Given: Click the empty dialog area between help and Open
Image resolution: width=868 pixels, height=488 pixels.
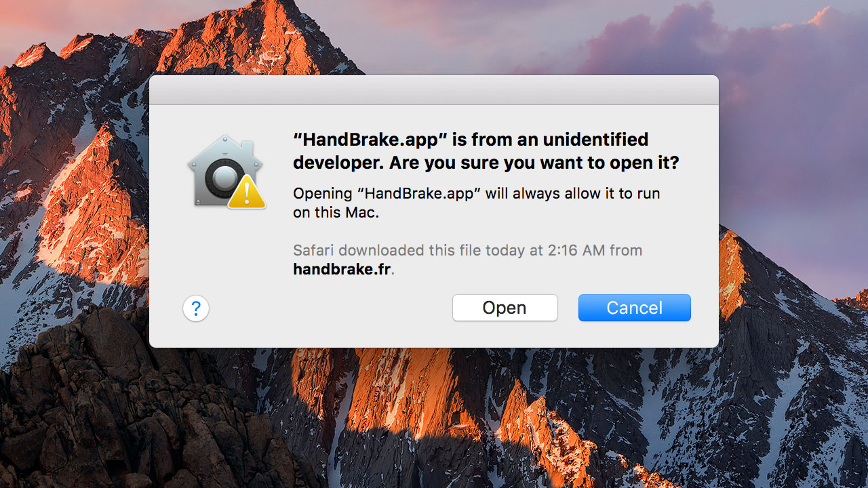Looking at the screenshot, I should point(332,308).
